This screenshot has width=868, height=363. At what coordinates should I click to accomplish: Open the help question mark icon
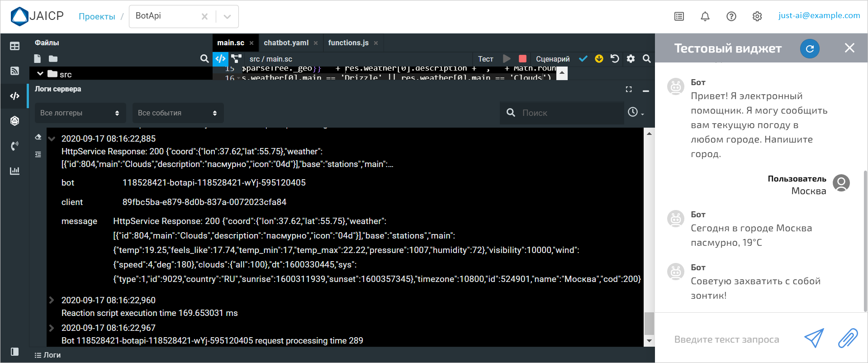pyautogui.click(x=731, y=17)
